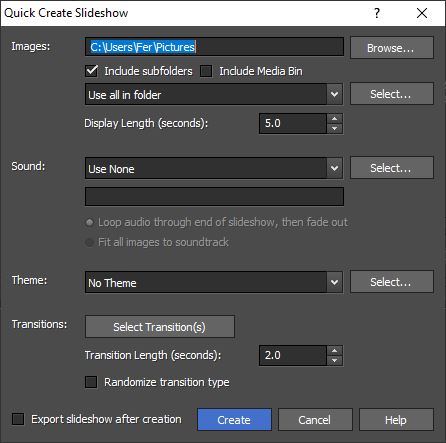Decrease Transition Length using the down arrow

click(x=335, y=360)
